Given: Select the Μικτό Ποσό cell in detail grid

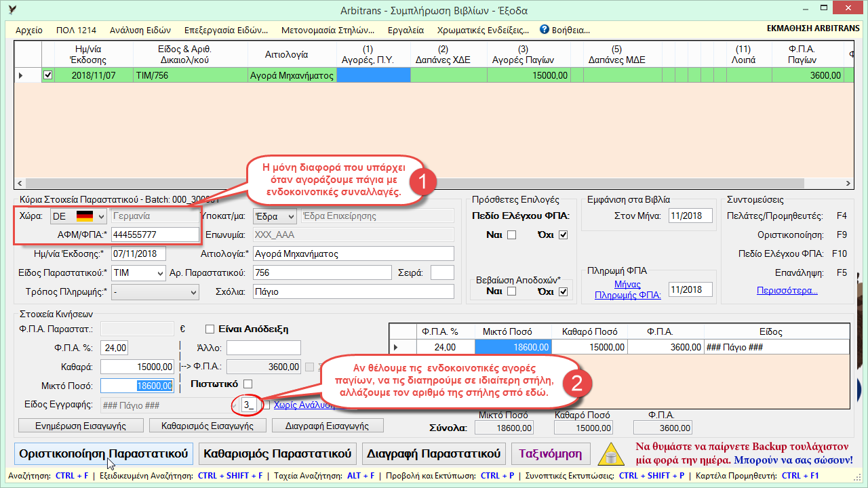Looking at the screenshot, I should tap(512, 347).
